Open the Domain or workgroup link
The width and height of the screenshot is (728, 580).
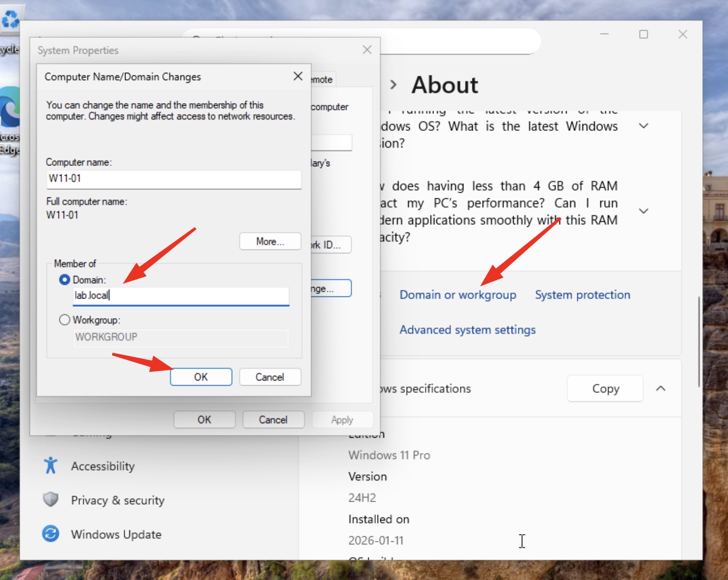(x=457, y=295)
